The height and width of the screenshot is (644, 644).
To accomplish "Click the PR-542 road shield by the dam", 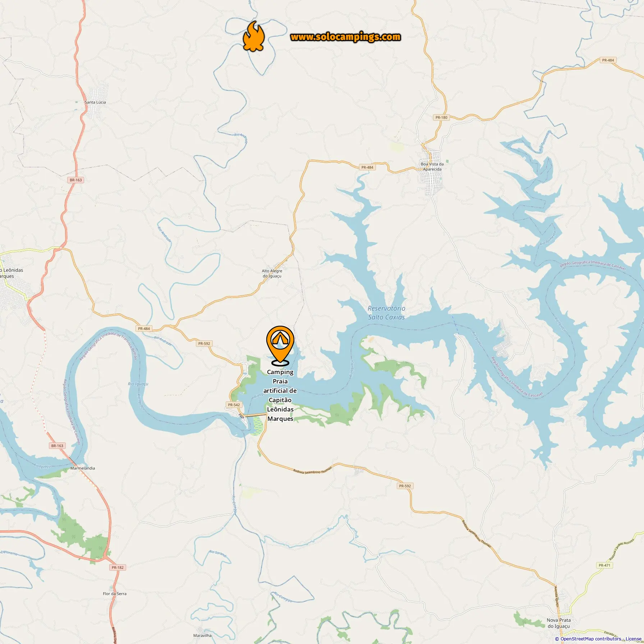I will 234,405.
